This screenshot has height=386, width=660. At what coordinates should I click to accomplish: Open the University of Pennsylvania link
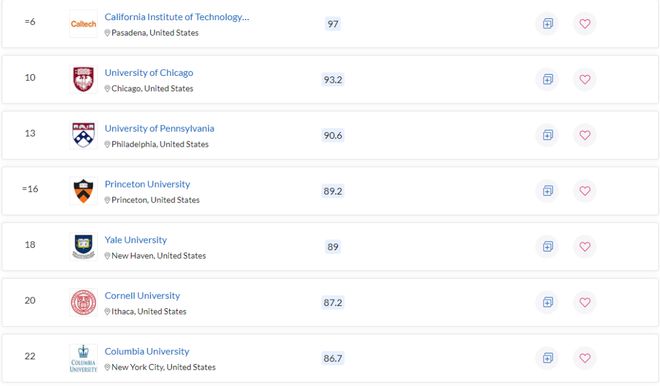[x=159, y=128]
